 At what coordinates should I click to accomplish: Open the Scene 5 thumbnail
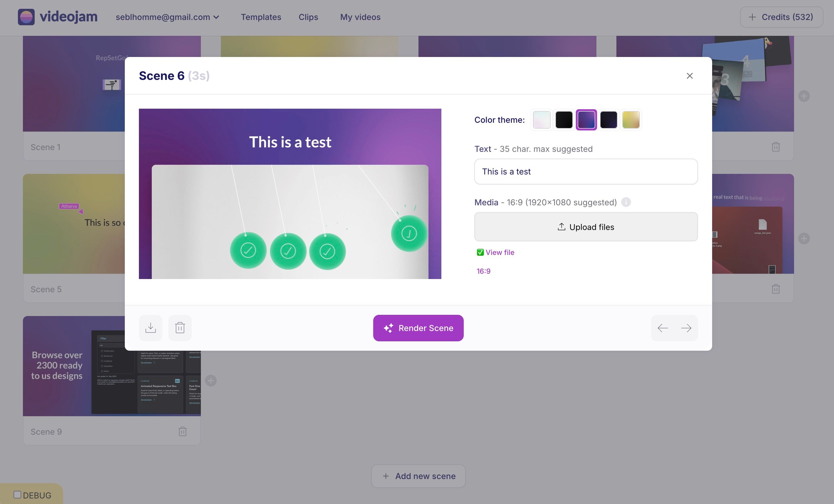74,224
